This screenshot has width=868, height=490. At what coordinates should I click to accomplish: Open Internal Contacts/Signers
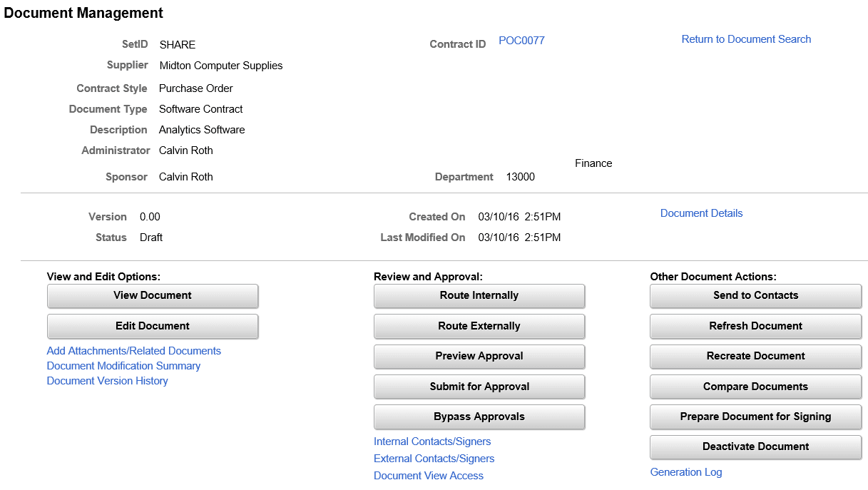[432, 441]
